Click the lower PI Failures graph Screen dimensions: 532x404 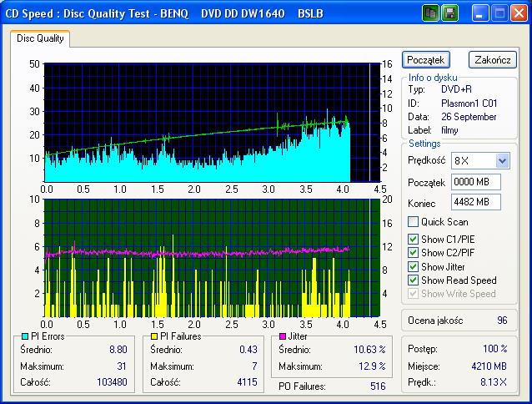click(x=212, y=258)
